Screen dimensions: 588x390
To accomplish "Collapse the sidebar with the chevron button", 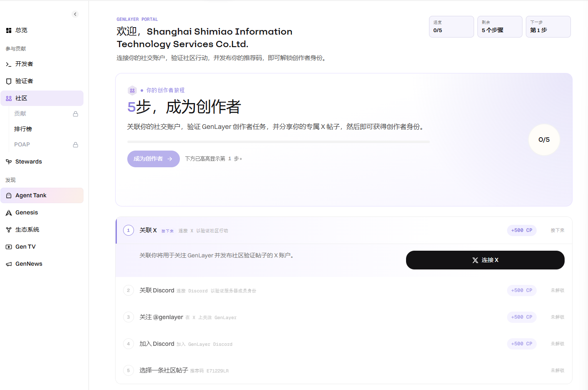I will click(75, 14).
